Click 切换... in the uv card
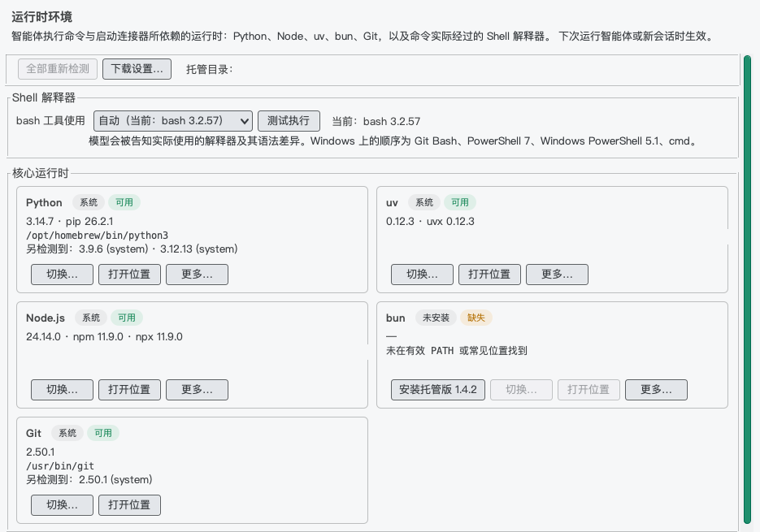 [x=422, y=275]
